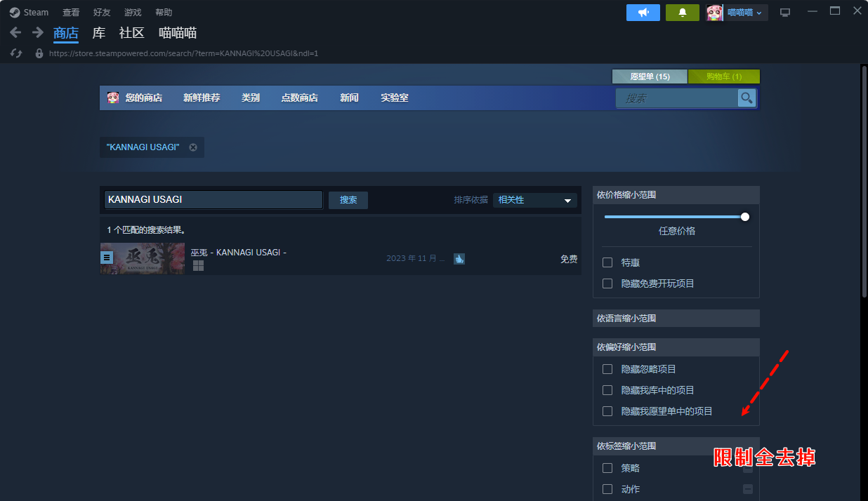Click the KANNAGI USAGI search term field
The height and width of the screenshot is (501, 868).
coord(213,200)
